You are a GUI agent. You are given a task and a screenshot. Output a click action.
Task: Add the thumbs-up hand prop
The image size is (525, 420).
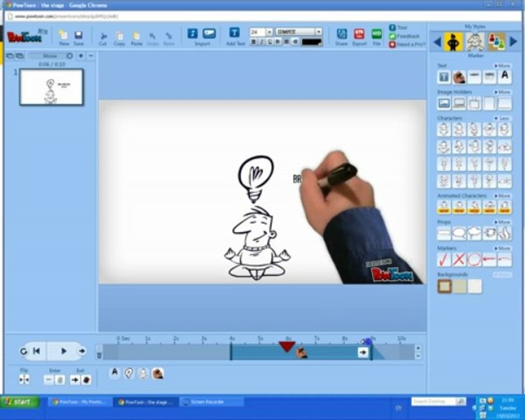(x=505, y=233)
